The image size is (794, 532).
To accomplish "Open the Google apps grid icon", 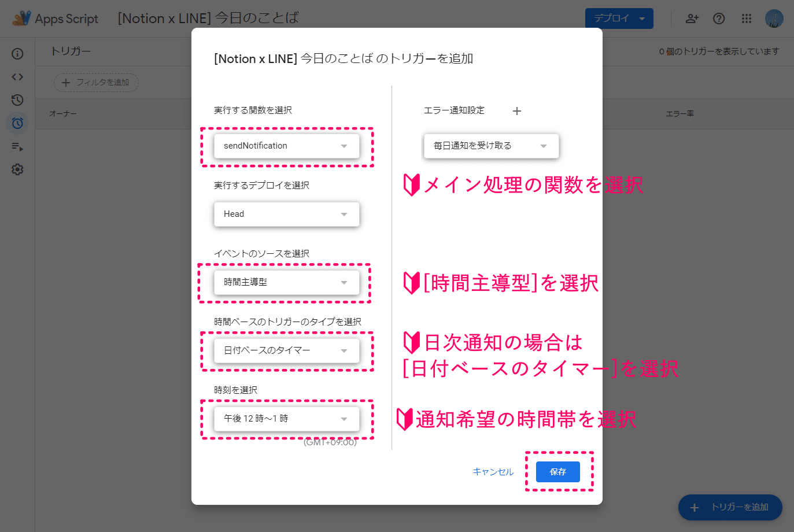I will (x=747, y=19).
